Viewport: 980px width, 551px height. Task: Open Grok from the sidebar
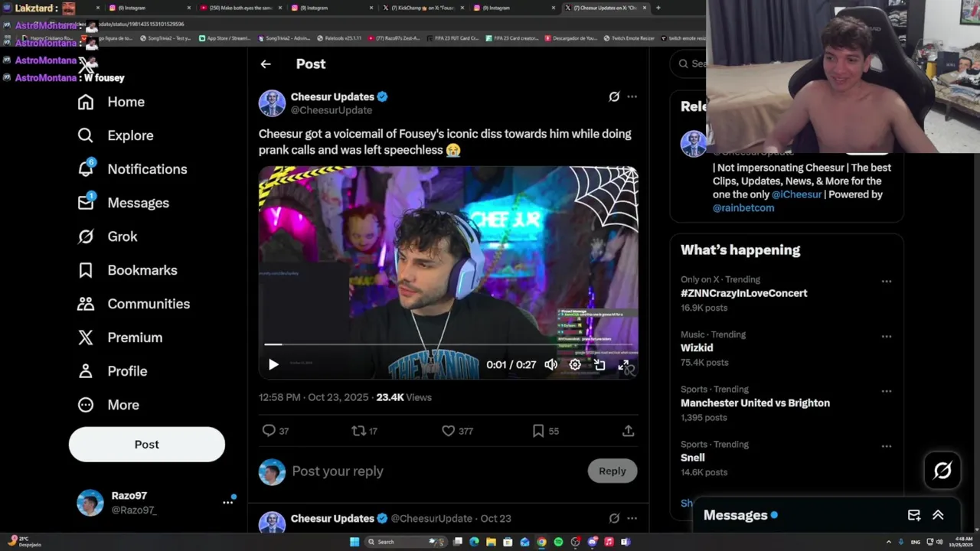click(107, 236)
